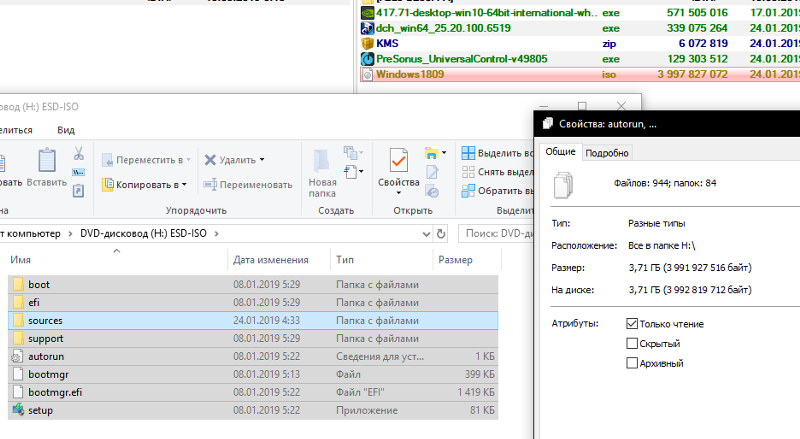
Task: Click the dch_win64 installer icon
Action: tap(367, 28)
